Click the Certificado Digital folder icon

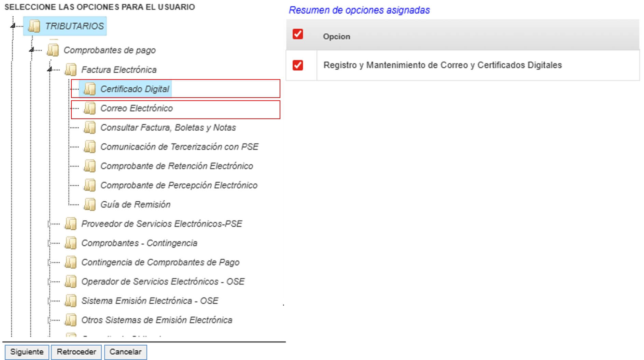coord(89,89)
